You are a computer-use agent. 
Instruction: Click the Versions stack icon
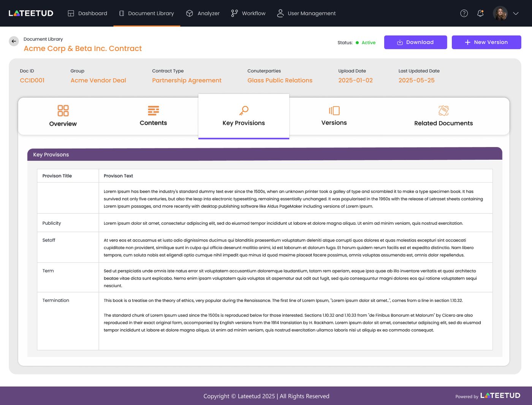pyautogui.click(x=334, y=111)
